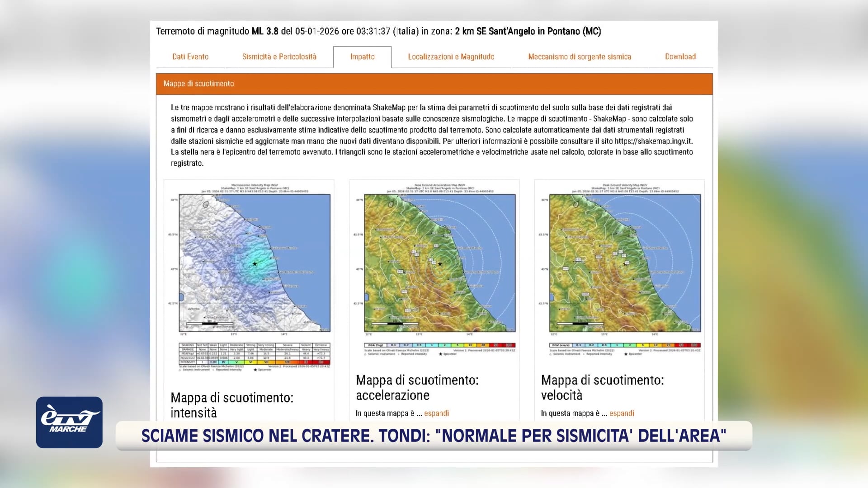
Task: Open the macroseismic intensity shakemap thumbnail
Action: pyautogui.click(x=255, y=263)
